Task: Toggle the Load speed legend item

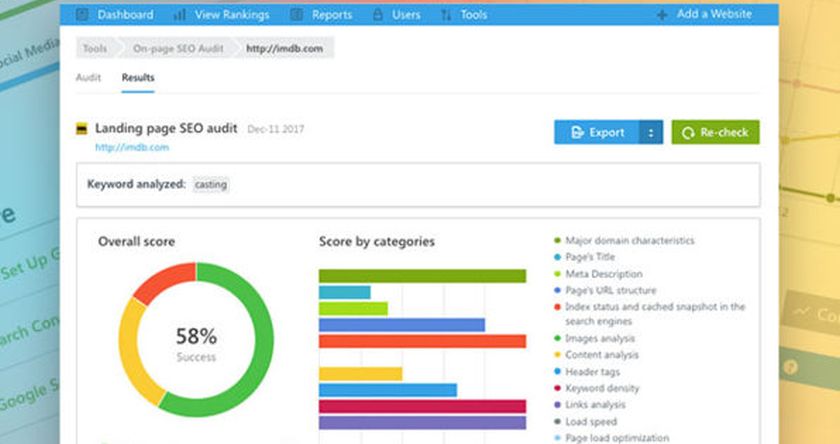Action: [586, 422]
